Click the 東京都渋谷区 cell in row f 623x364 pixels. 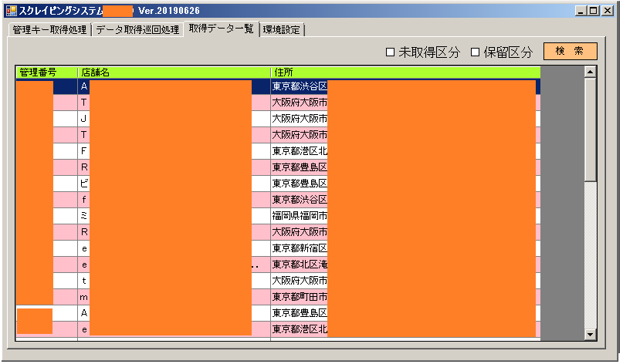pyautogui.click(x=405, y=200)
